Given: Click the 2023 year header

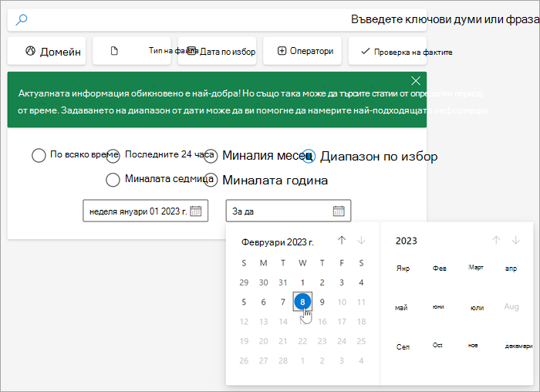Looking at the screenshot, I should [x=406, y=241].
